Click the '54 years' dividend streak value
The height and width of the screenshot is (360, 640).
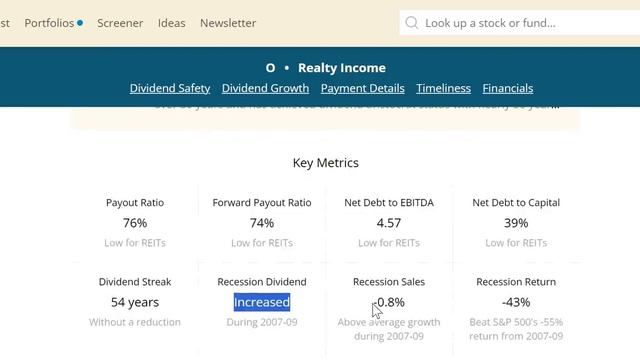[x=135, y=302]
